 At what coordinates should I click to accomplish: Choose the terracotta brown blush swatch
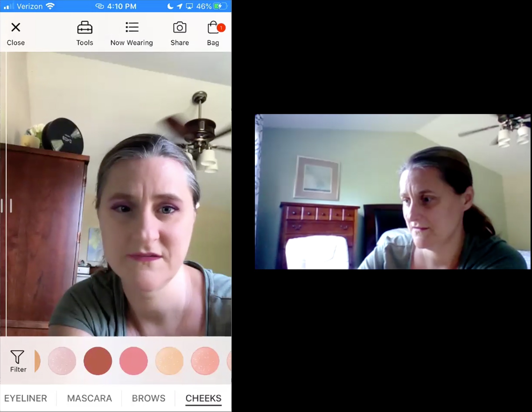[x=98, y=361]
